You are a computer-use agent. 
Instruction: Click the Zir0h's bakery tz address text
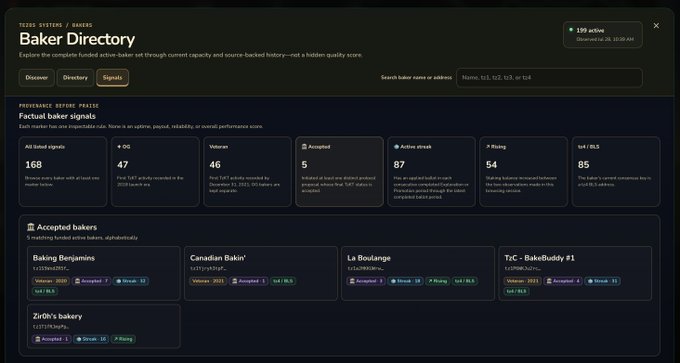tap(51, 327)
